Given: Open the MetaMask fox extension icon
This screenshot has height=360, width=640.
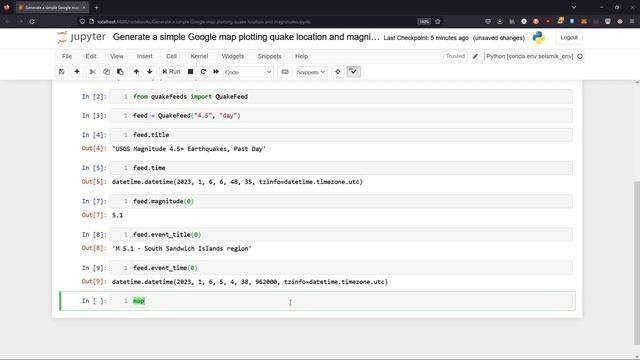Looking at the screenshot, I should [x=584, y=21].
